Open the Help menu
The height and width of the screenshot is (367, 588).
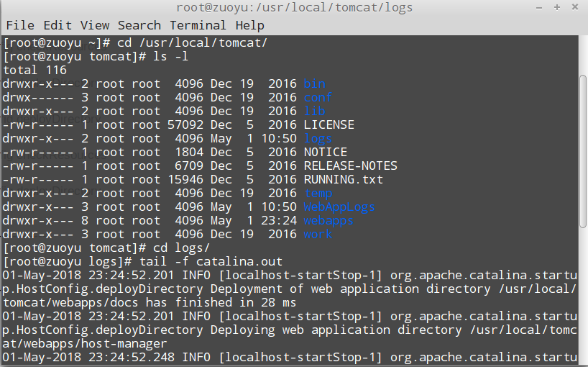pyautogui.click(x=250, y=25)
